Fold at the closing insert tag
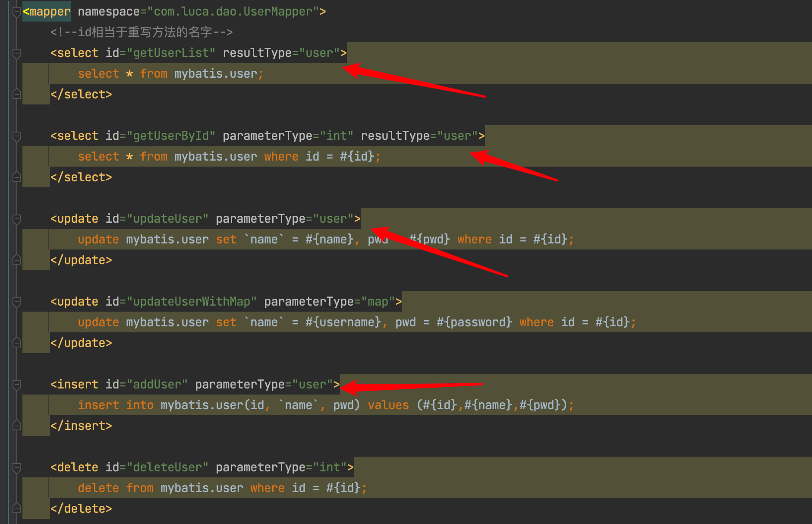Image resolution: width=812 pixels, height=524 pixels. (17, 425)
